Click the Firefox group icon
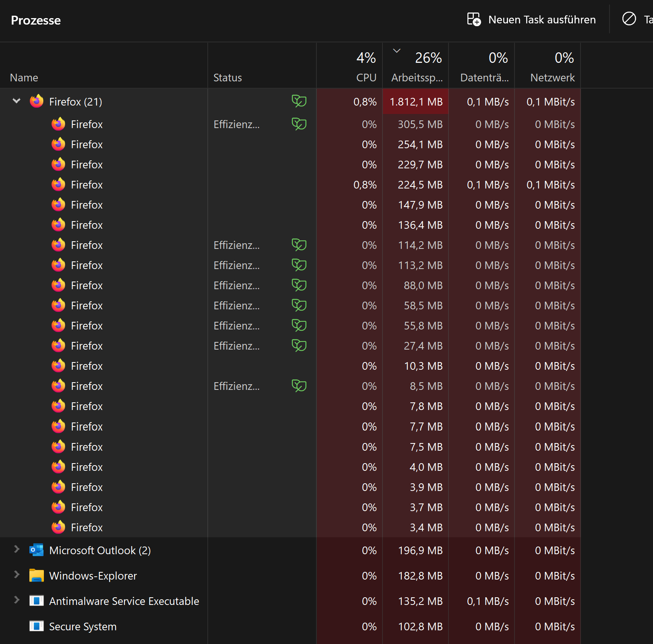 coord(37,101)
